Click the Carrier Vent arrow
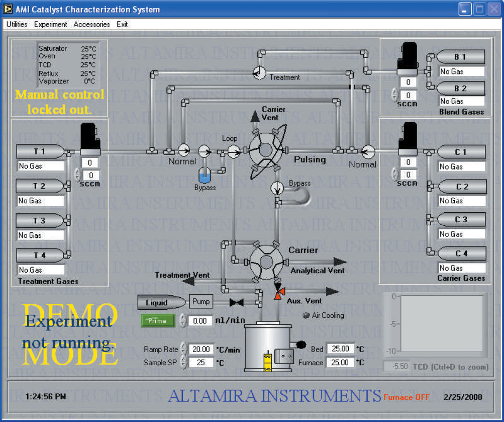This screenshot has height=422, width=504. (255, 116)
